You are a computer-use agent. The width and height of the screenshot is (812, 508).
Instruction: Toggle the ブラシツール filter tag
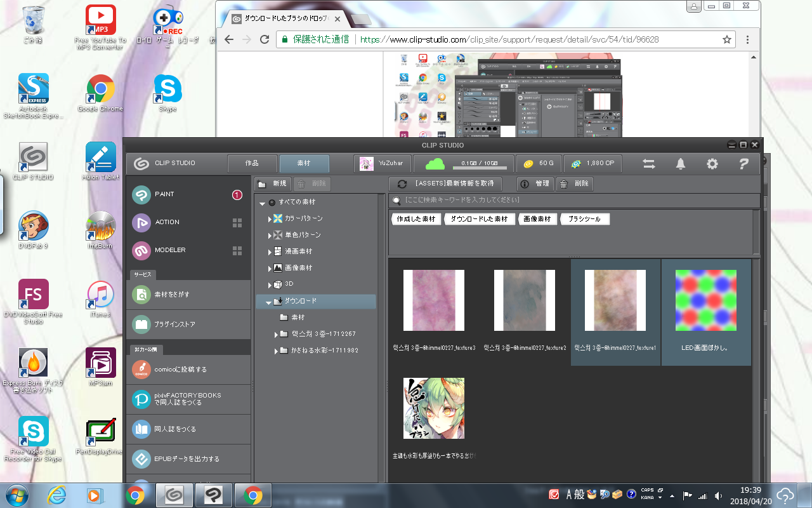click(x=584, y=218)
